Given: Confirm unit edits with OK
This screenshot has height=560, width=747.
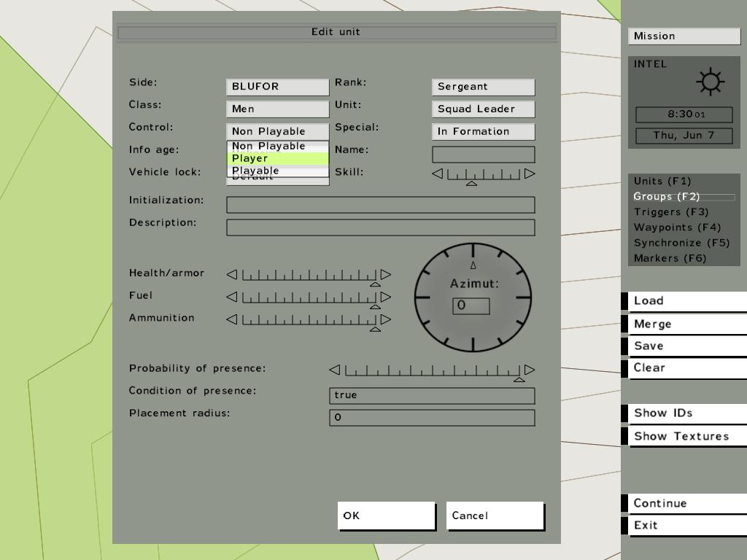Looking at the screenshot, I should click(x=387, y=516).
